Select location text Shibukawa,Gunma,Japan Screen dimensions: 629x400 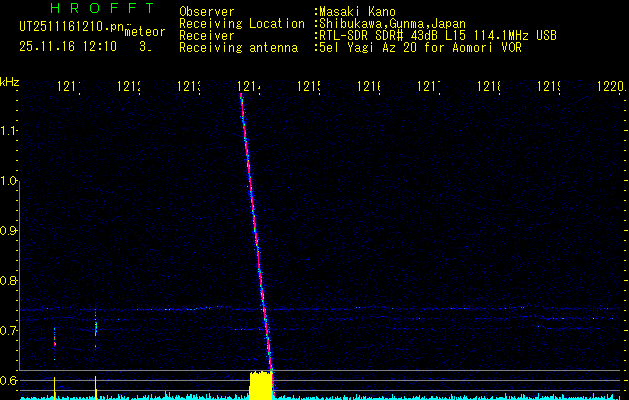(x=392, y=23)
